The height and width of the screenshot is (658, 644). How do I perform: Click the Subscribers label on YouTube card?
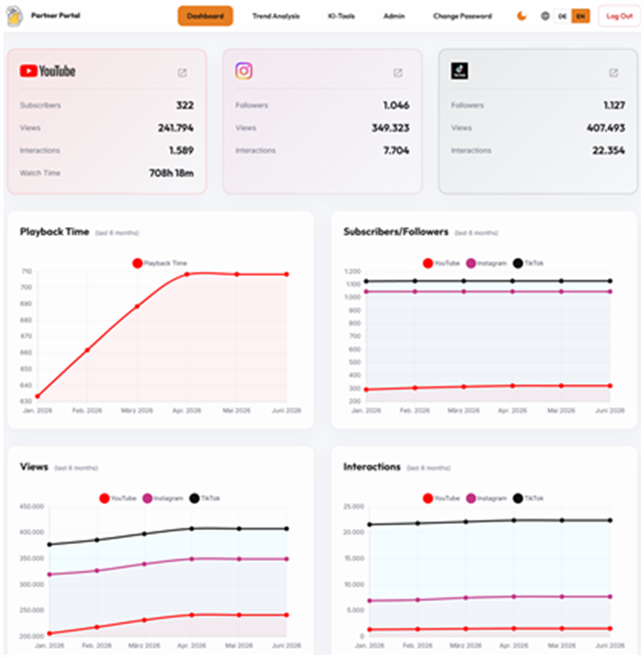(x=40, y=105)
